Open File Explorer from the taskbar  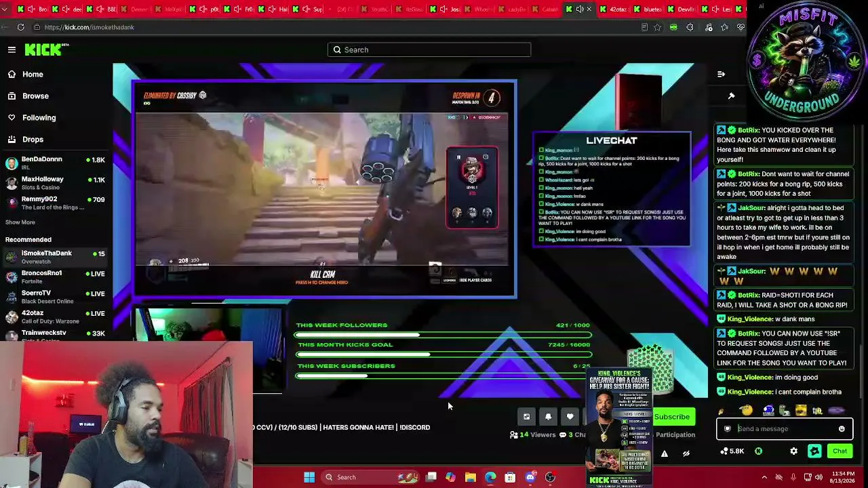470,477
